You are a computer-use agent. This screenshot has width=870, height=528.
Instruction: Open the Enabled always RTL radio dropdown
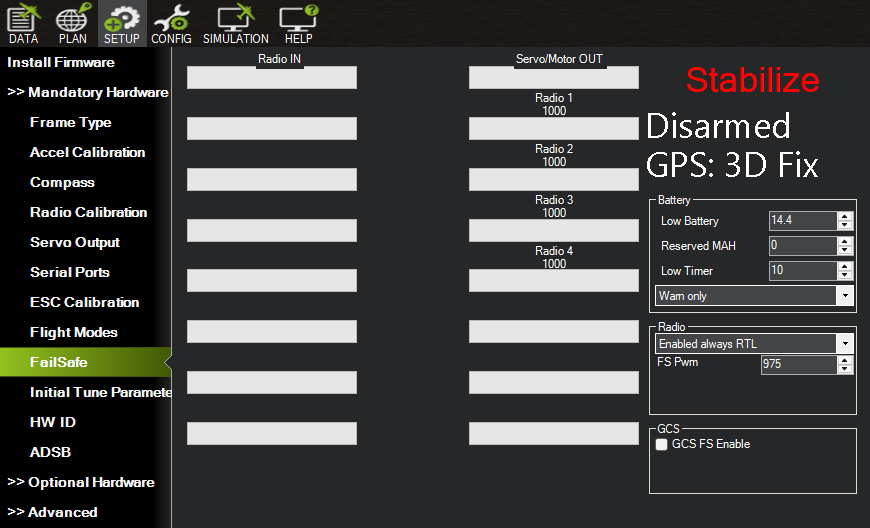(754, 344)
